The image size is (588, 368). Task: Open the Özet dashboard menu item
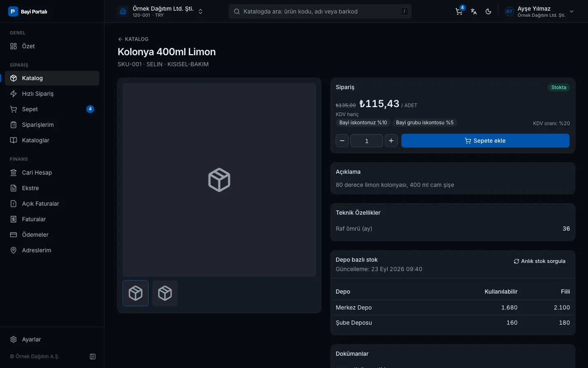[52, 46]
